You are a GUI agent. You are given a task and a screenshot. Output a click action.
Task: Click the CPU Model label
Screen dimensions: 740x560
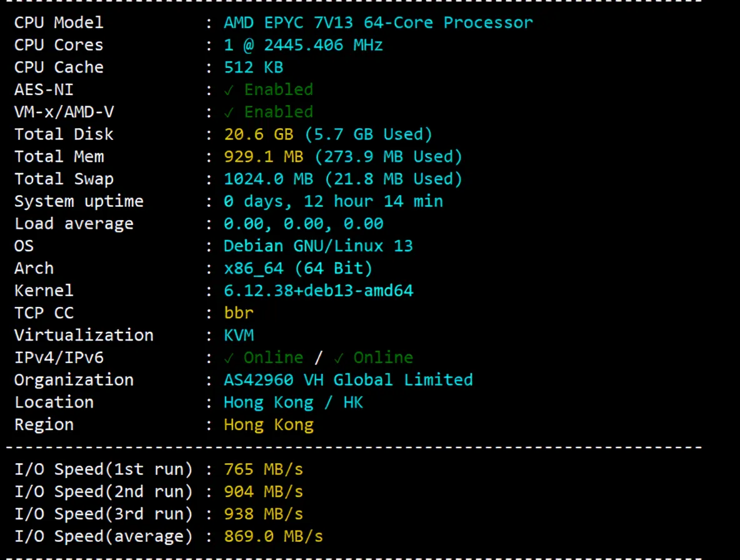tap(59, 22)
